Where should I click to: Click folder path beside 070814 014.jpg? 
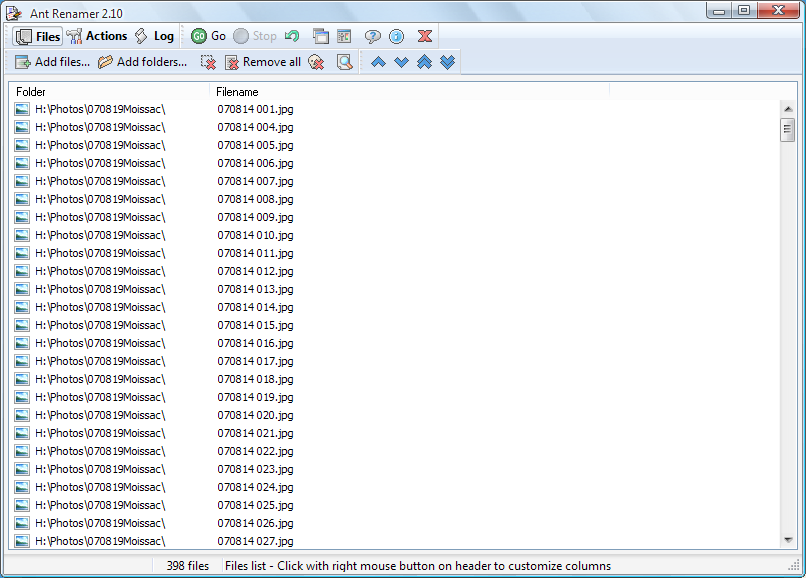coord(100,307)
